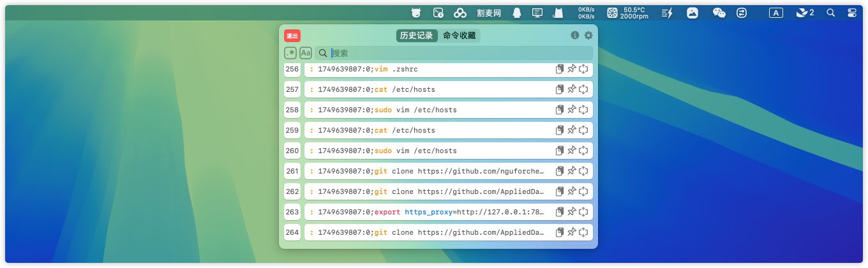Copy the export https_proxy command
Image resolution: width=868 pixels, height=268 pixels.
click(x=560, y=212)
